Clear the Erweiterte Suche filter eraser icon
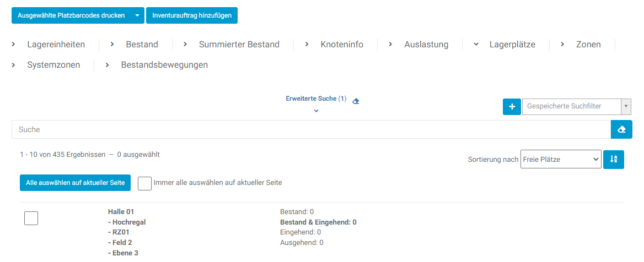644x262 pixels. point(356,101)
